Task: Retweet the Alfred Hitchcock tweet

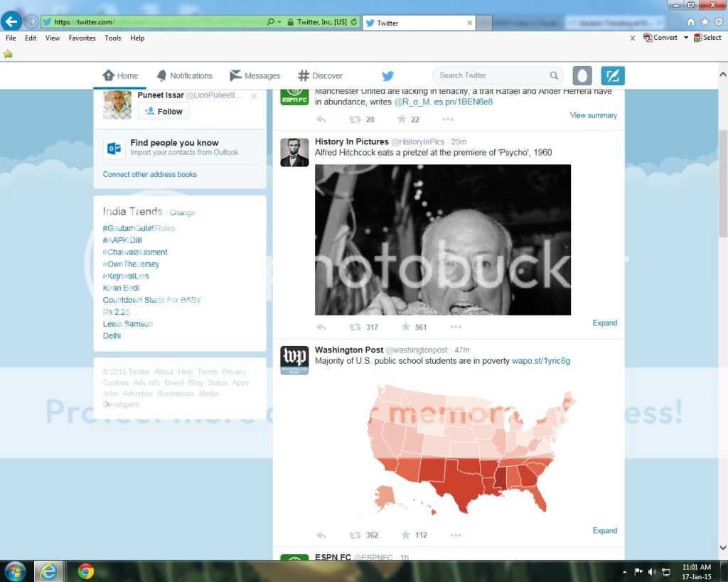Action: (355, 327)
